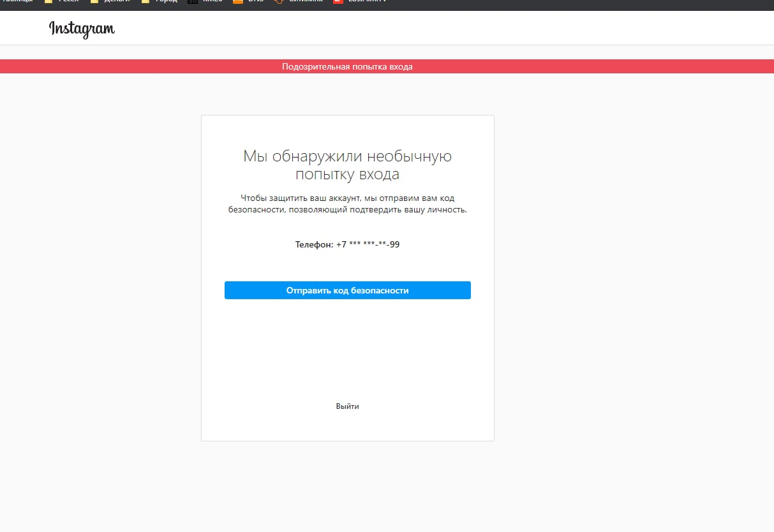774x532 pixels.
Task: Click the Выйти link to log out
Action: pyautogui.click(x=348, y=406)
